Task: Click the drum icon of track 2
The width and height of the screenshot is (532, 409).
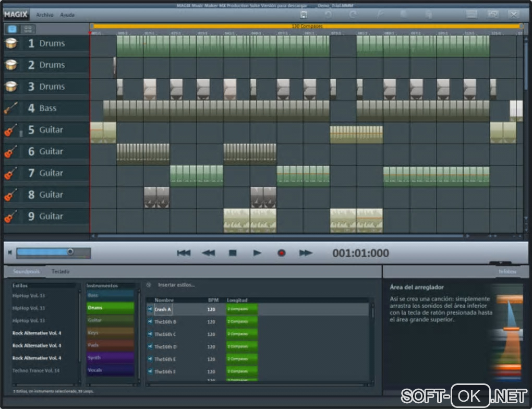Action: pyautogui.click(x=11, y=65)
